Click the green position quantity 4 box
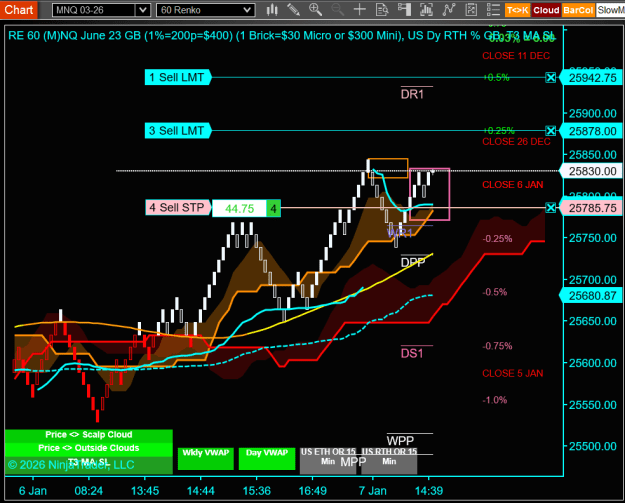Screen dimensions: 625x503 pyautogui.click(x=273, y=208)
